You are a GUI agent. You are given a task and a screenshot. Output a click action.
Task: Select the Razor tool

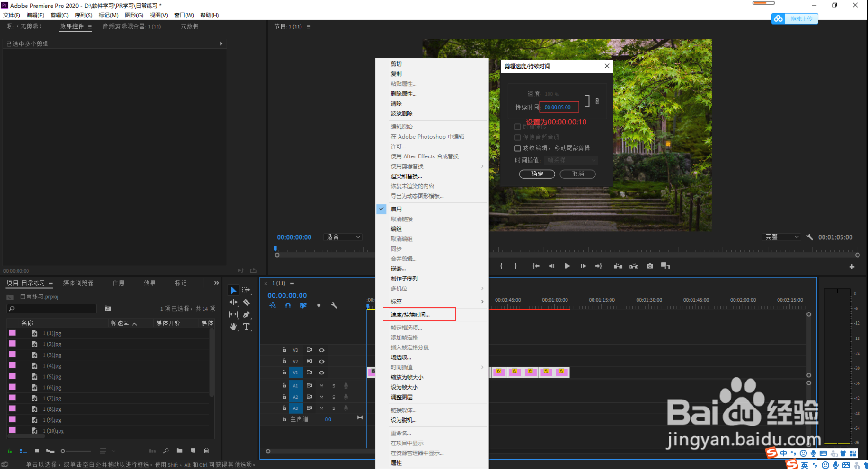coord(246,302)
